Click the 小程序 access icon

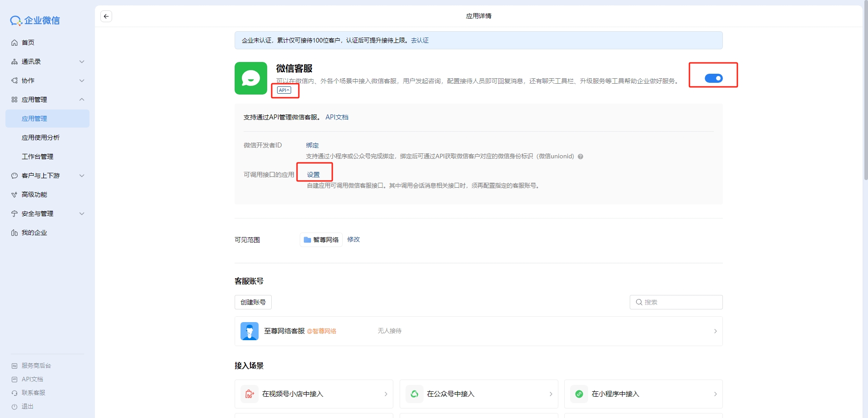579,394
